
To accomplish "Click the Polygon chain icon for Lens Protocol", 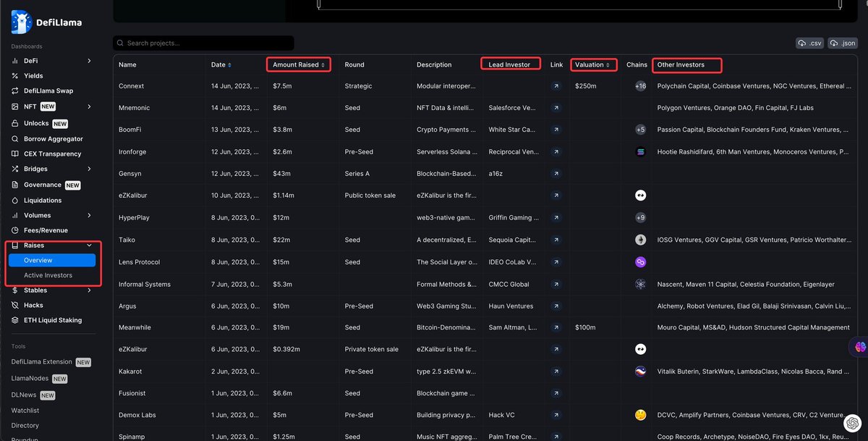I will click(640, 261).
